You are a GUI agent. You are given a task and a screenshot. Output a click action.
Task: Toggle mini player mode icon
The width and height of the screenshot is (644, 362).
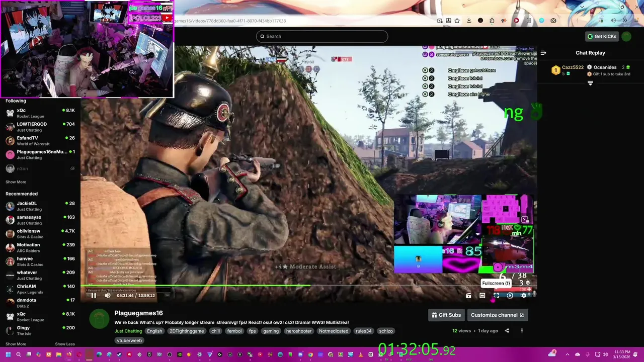[x=468, y=296]
